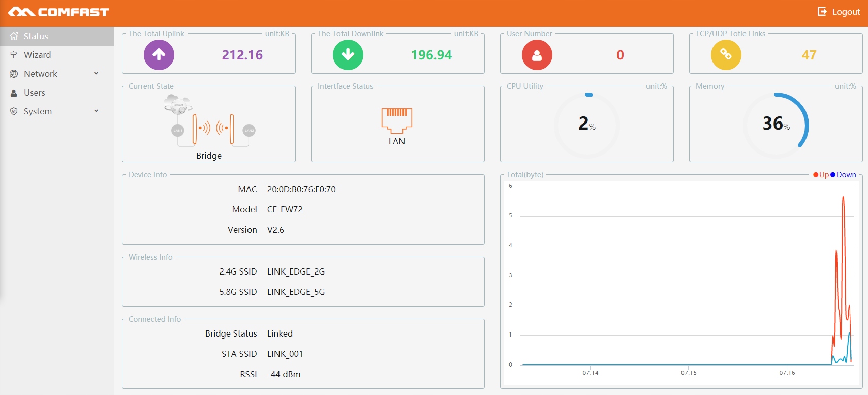Toggle the Up series in chart legend
This screenshot has height=395, width=868.
click(x=821, y=175)
